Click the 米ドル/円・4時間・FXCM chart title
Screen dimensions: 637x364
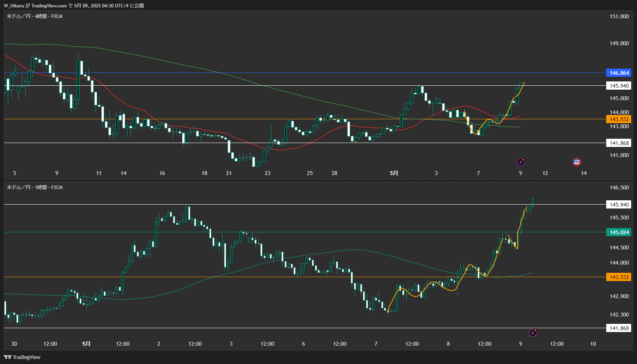point(35,16)
